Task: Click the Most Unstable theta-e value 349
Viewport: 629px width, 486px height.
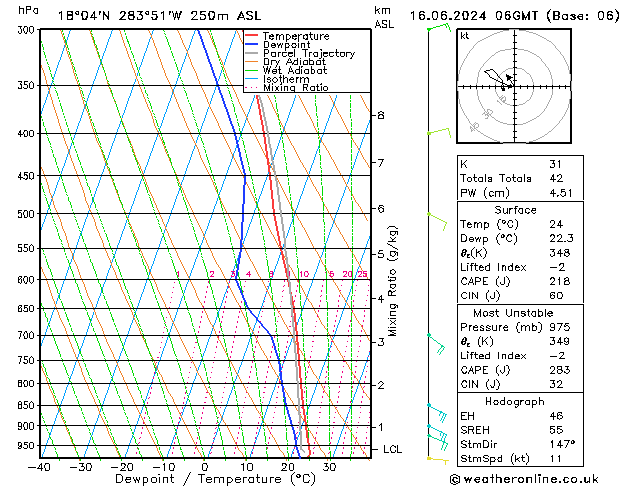Action: [x=560, y=341]
